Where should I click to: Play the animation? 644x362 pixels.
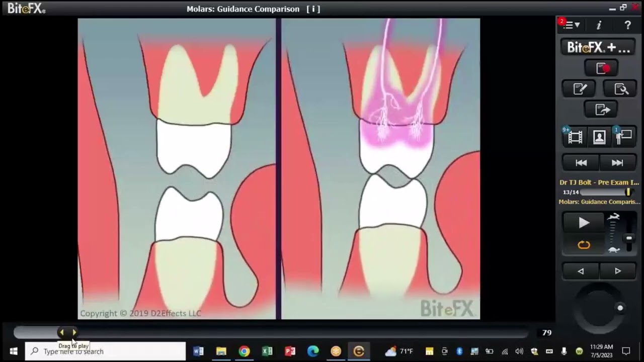coord(584,223)
